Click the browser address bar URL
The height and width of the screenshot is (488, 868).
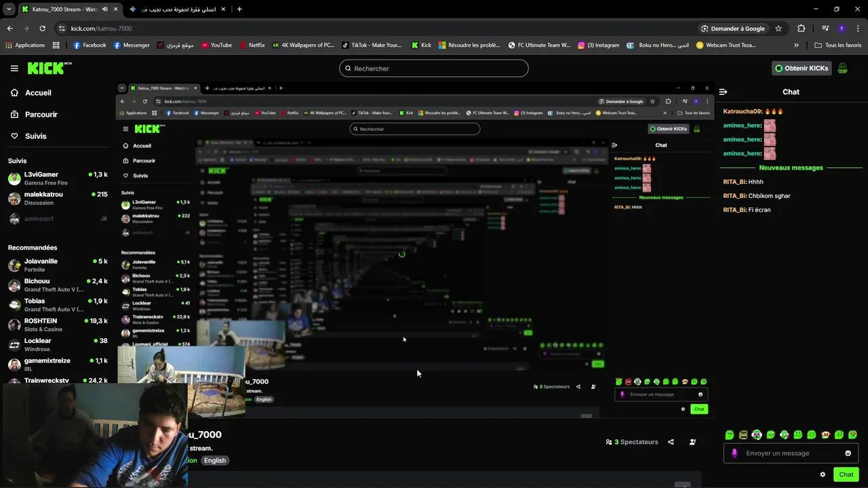coord(102,28)
